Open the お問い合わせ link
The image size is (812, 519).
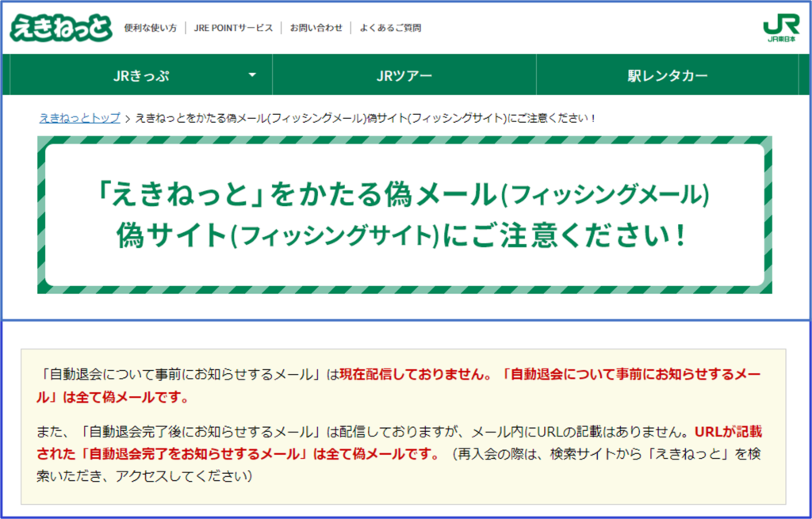pyautogui.click(x=316, y=28)
